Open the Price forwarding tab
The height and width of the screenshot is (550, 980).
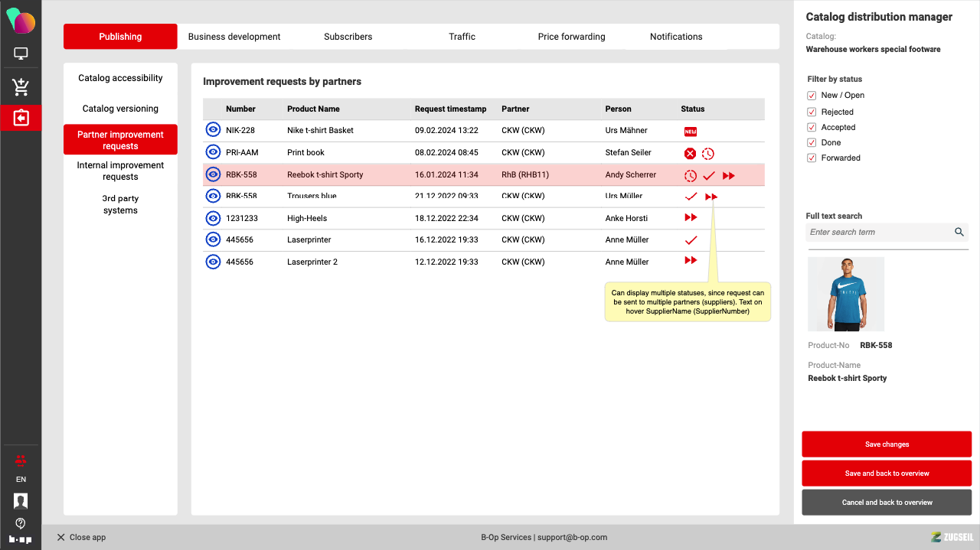click(x=571, y=37)
